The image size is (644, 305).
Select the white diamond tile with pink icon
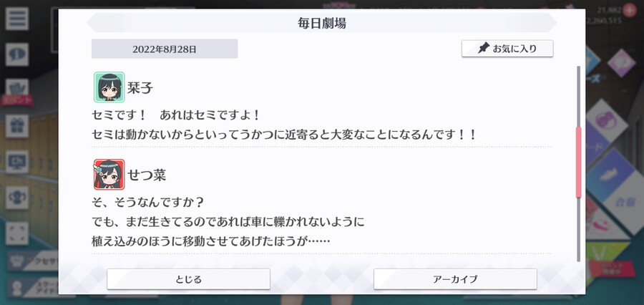606,122
